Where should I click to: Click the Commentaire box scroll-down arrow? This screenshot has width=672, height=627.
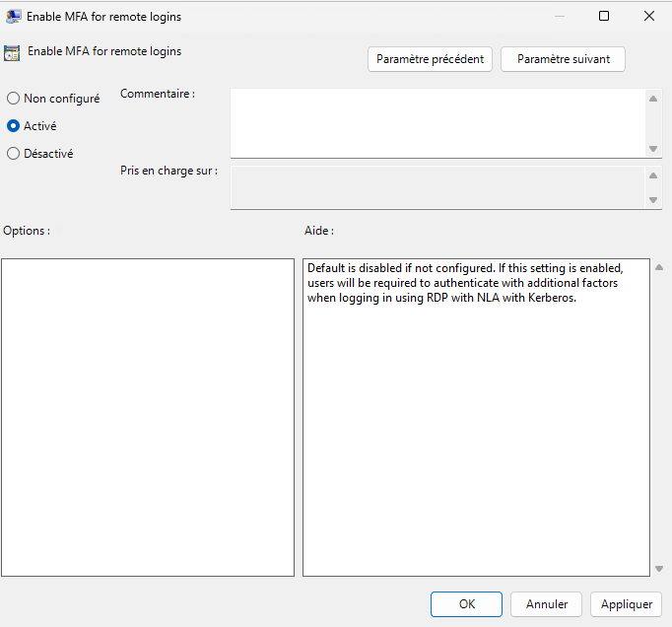click(x=653, y=149)
